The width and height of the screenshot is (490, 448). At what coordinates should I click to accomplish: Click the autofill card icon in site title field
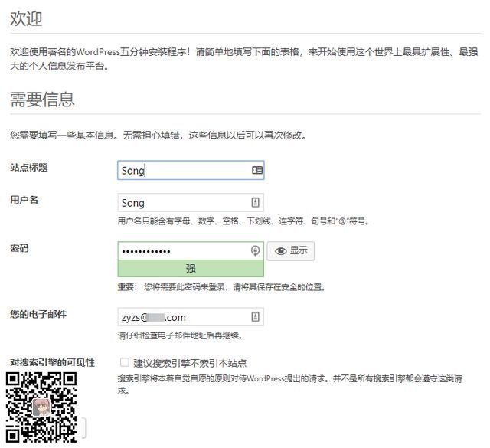(x=257, y=170)
